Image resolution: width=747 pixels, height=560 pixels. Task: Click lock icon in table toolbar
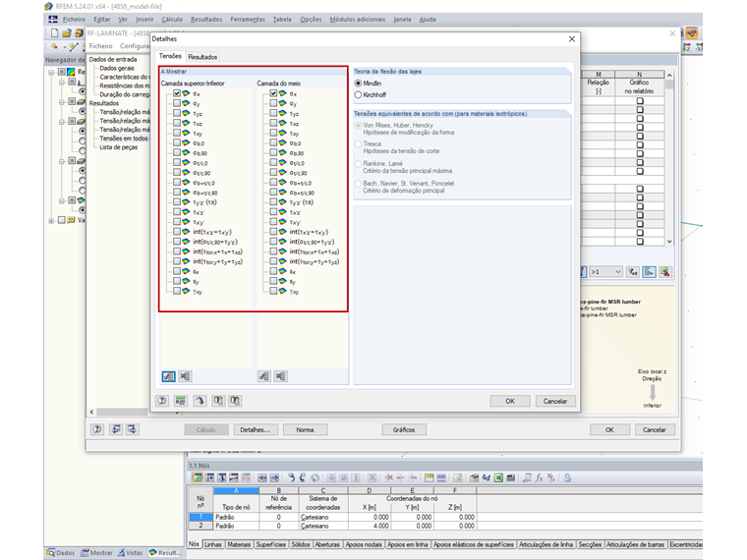567,477
